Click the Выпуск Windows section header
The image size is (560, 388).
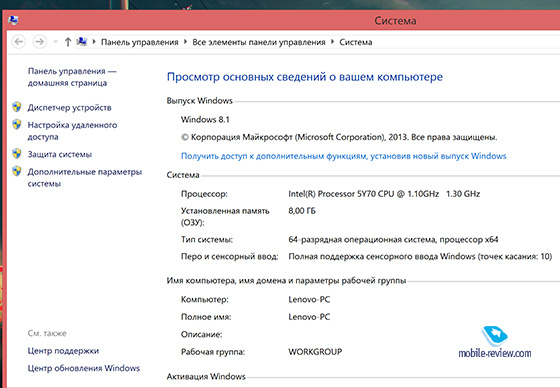pos(200,101)
